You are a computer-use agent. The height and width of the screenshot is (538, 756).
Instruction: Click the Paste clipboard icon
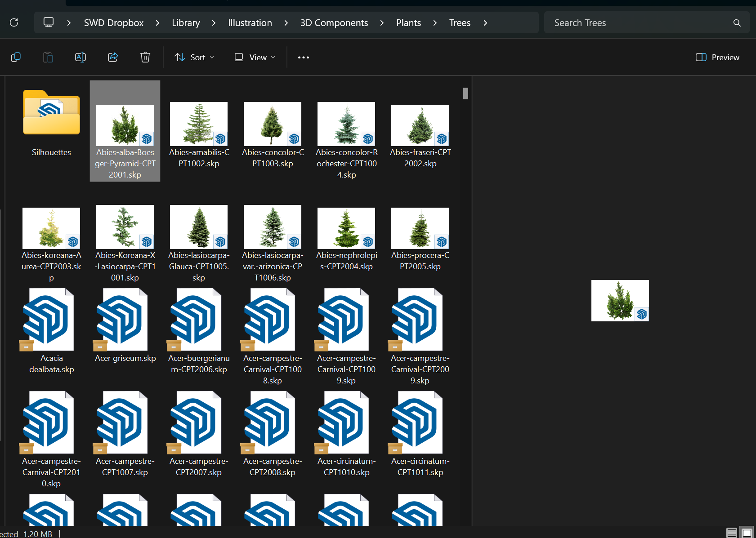(x=48, y=57)
